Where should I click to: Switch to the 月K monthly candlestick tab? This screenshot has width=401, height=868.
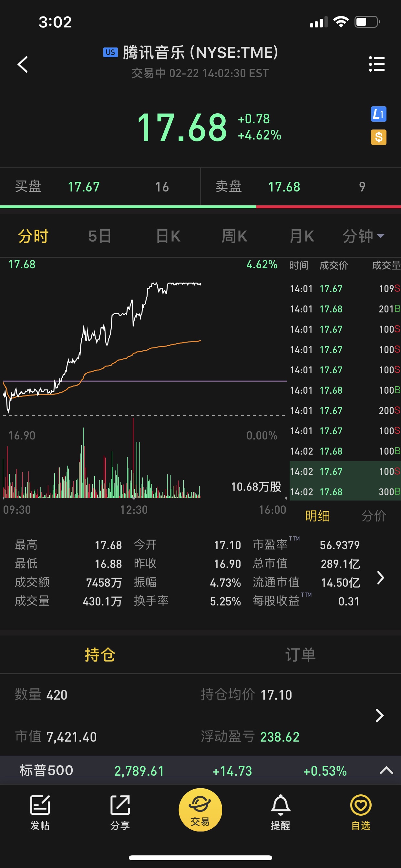point(302,236)
